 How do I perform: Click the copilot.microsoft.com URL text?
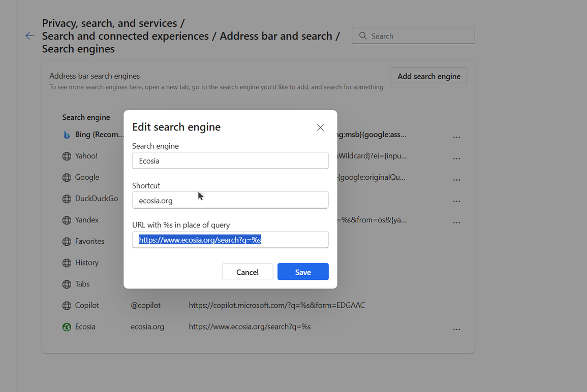(x=276, y=305)
